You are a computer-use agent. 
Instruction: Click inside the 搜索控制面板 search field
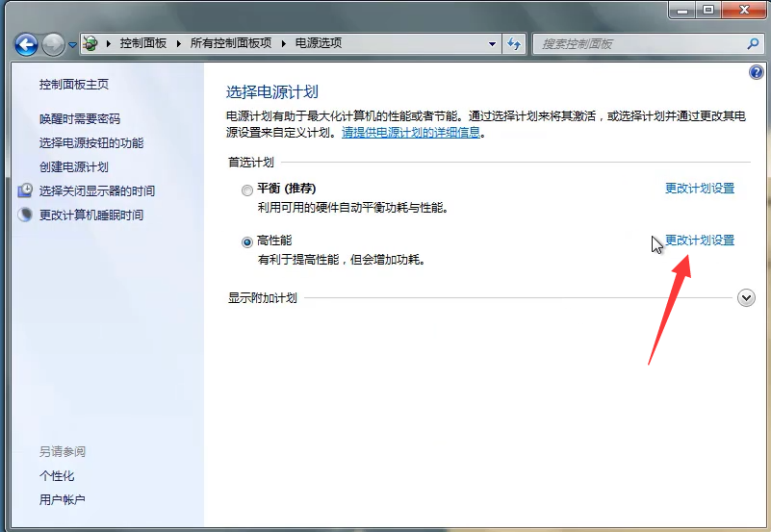635,44
